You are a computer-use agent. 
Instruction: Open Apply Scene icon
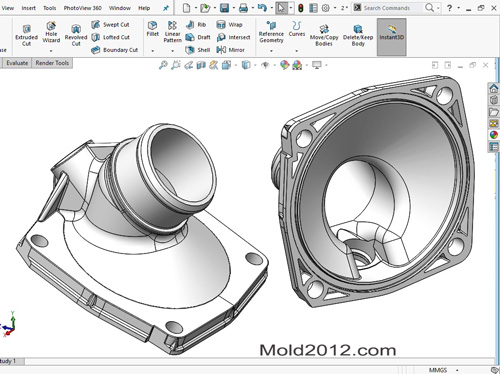pos(297,65)
